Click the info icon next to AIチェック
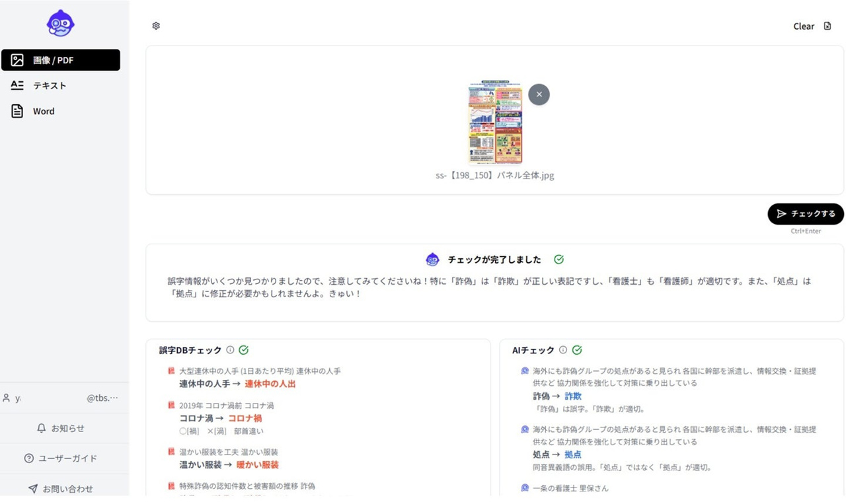 (x=563, y=350)
